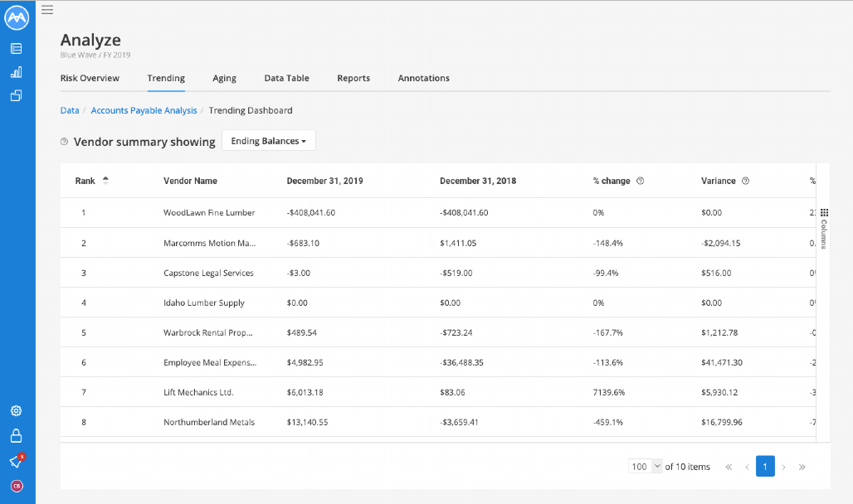853x504 pixels.
Task: Open the hamburger menu
Action: click(x=47, y=10)
